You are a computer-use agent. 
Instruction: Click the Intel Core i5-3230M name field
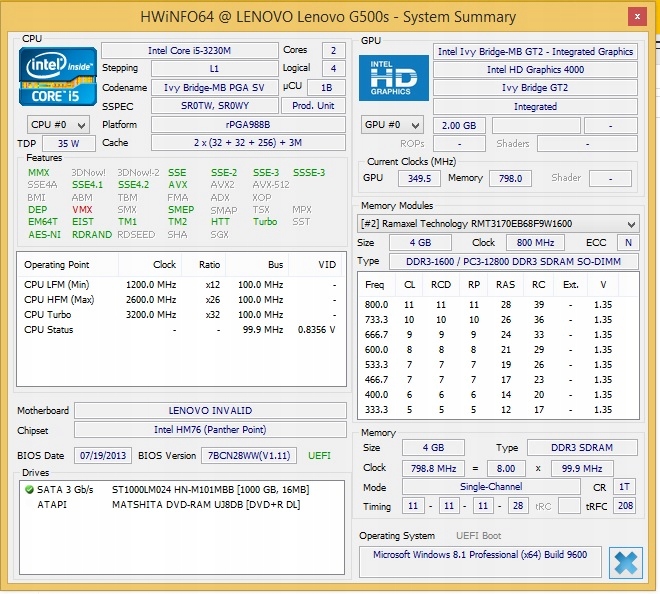click(x=189, y=51)
